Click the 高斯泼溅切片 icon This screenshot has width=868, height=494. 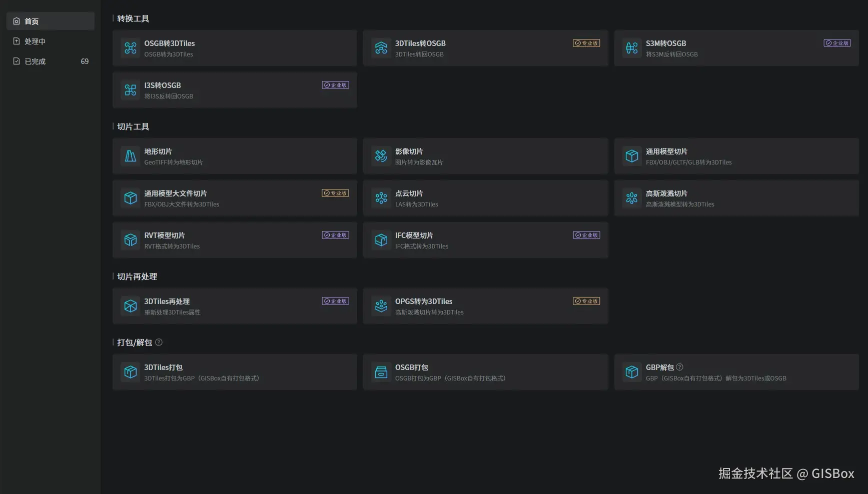(632, 198)
